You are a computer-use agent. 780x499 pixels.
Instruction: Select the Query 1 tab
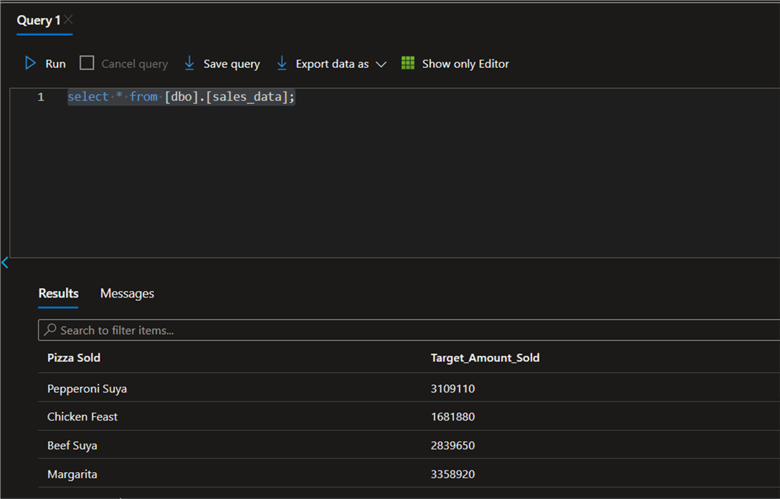pyautogui.click(x=38, y=20)
